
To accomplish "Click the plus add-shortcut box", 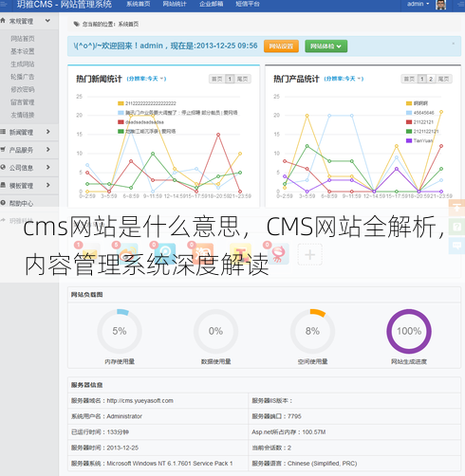I will 310,254.
